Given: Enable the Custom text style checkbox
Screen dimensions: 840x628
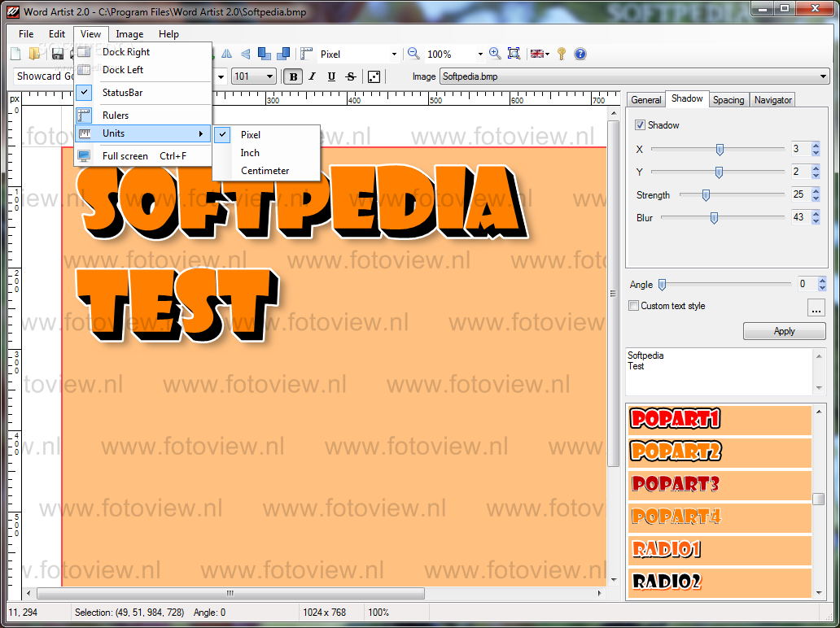Looking at the screenshot, I should pos(633,306).
